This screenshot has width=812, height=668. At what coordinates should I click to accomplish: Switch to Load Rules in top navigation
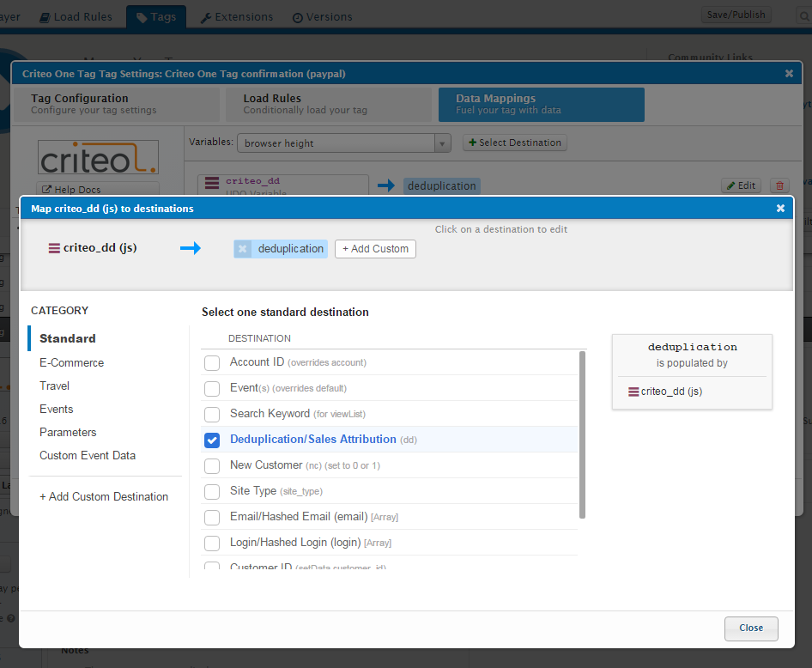(76, 17)
